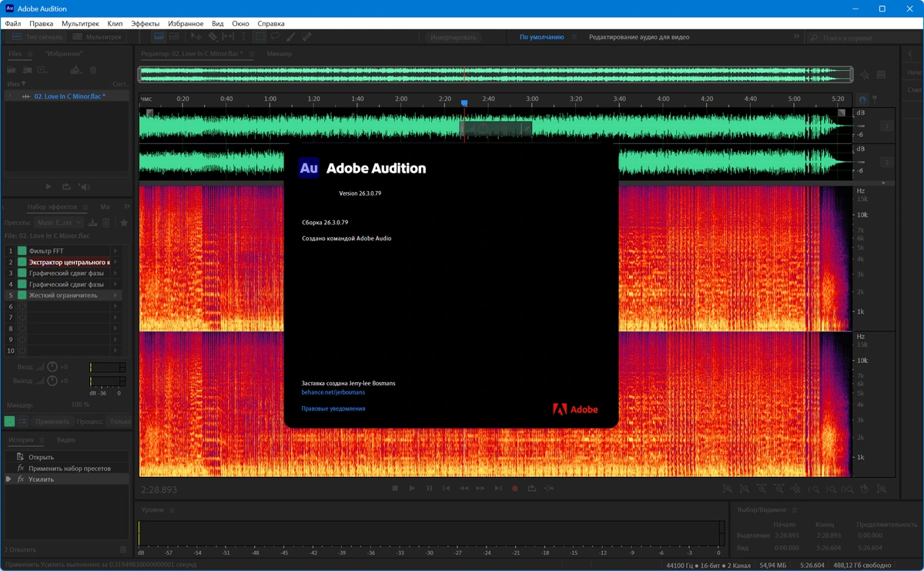Image resolution: width=924 pixels, height=571 pixels.
Task: Toggle power for effect slot 3
Action: (22, 274)
